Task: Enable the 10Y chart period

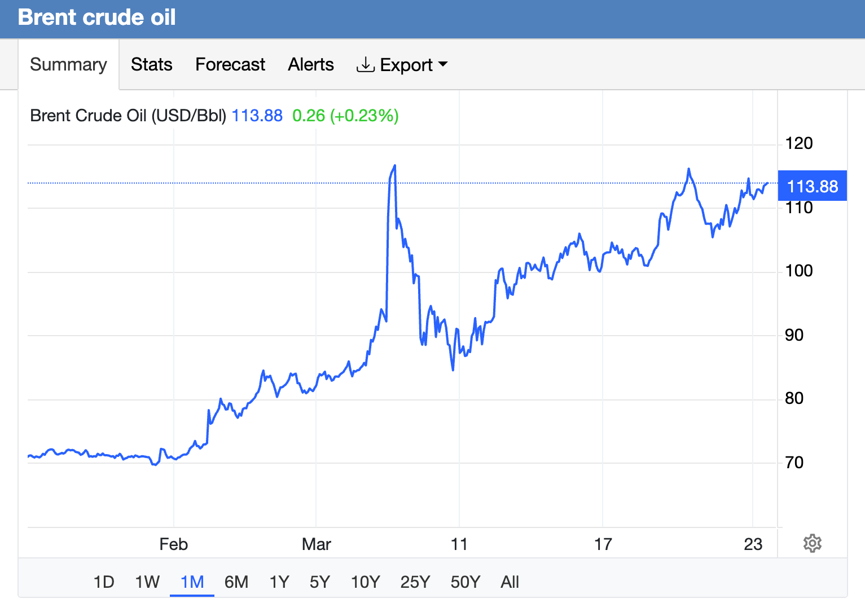Action: pos(365,582)
